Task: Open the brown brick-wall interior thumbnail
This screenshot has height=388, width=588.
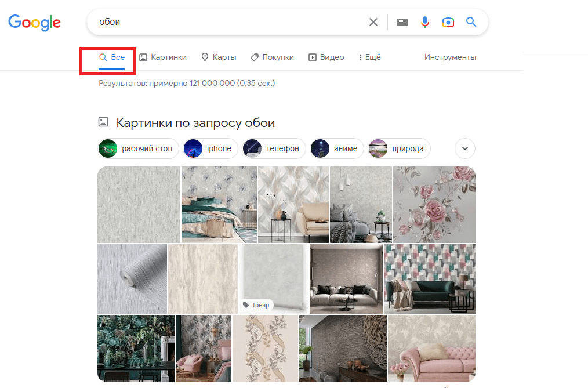Action: click(x=343, y=348)
